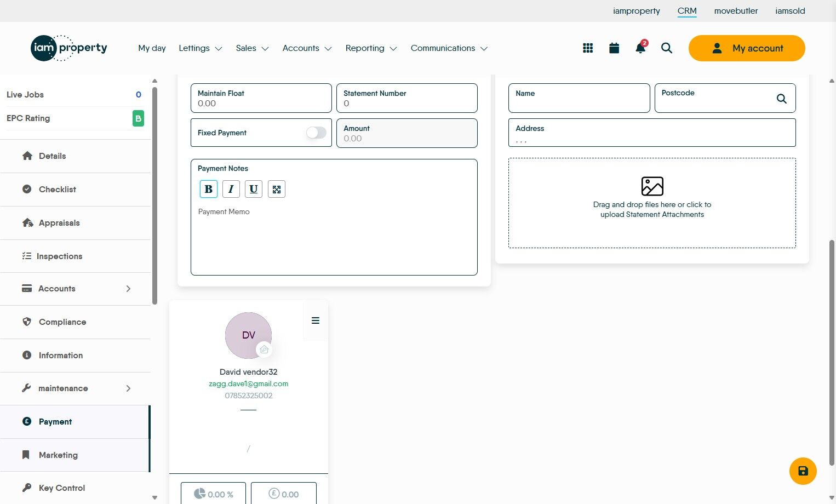Click the My account button
The height and width of the screenshot is (504, 836).
(747, 48)
